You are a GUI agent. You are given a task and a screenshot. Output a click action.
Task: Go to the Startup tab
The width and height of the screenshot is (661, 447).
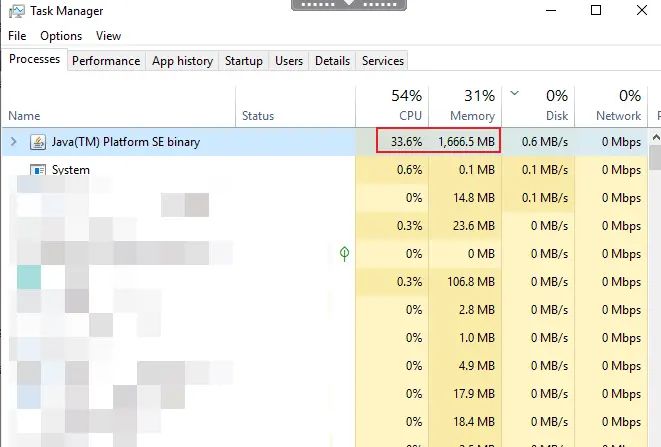(243, 61)
